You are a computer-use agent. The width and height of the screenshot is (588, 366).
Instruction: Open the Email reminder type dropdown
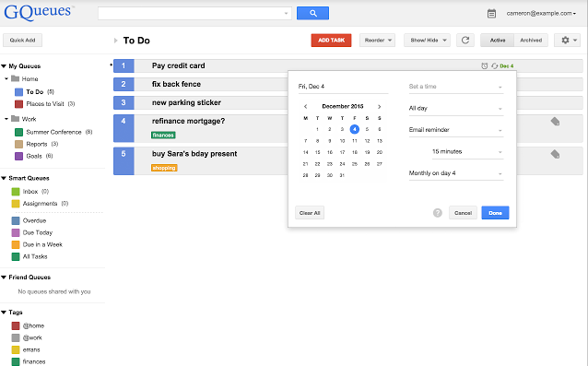[x=455, y=130]
